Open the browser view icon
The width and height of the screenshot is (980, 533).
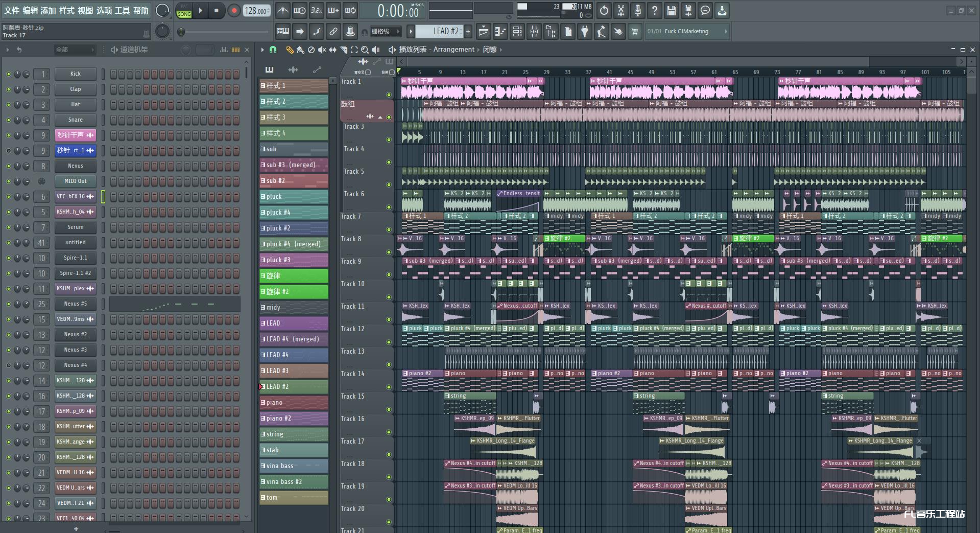pyautogui.click(x=551, y=32)
